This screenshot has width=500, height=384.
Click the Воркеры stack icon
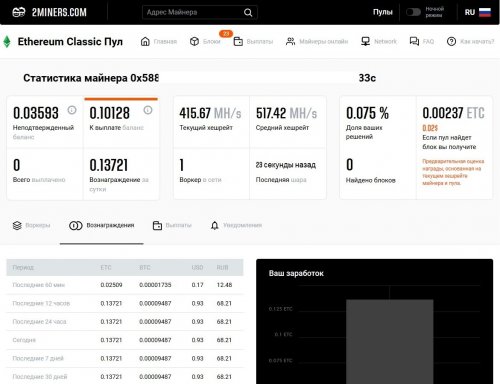[x=17, y=225]
